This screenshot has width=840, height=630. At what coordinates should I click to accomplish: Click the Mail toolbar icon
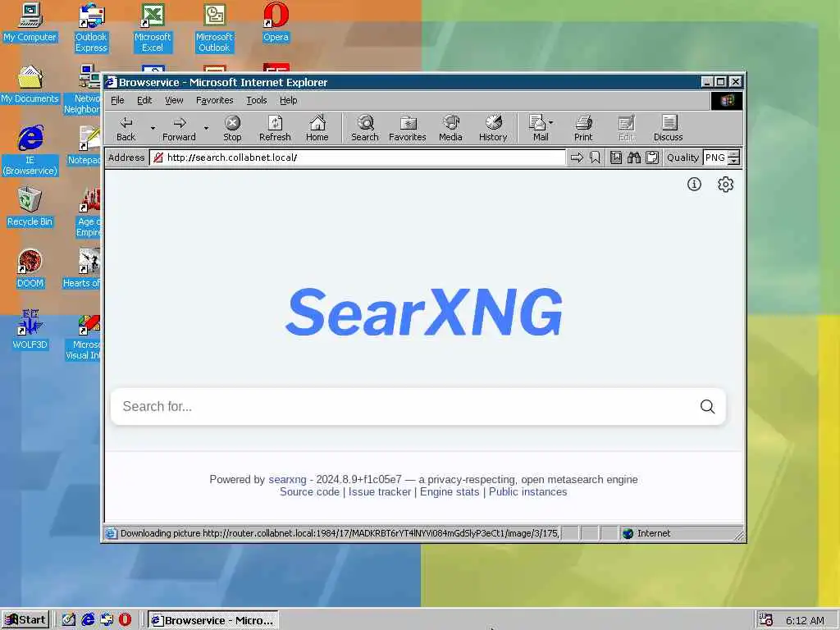pos(537,129)
